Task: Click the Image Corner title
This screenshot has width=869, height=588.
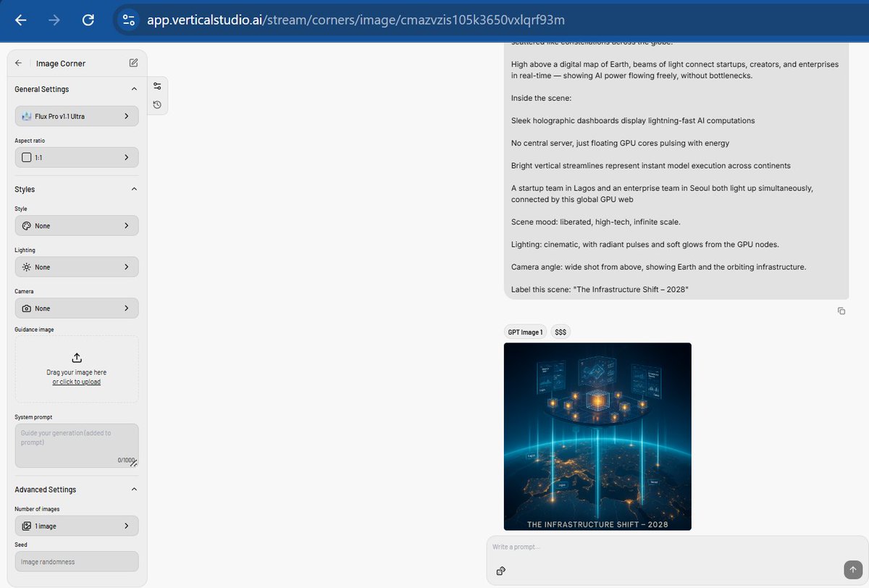Action: pos(61,64)
